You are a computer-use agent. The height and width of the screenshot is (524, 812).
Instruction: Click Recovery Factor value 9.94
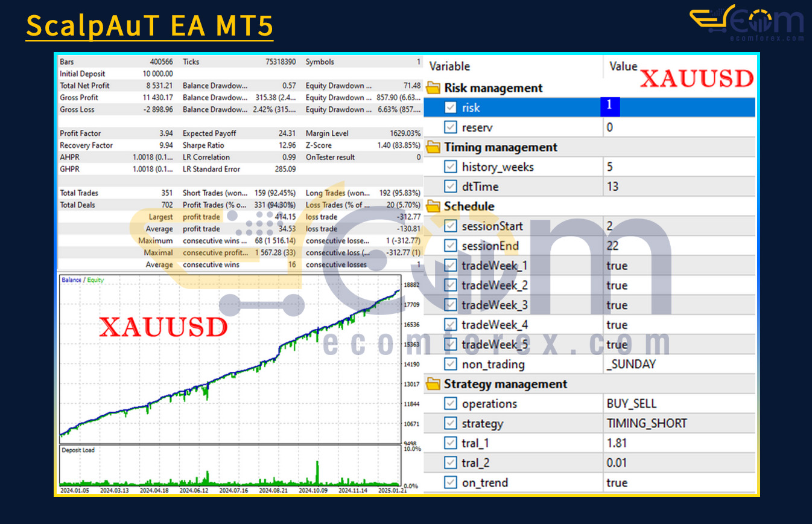(166, 145)
